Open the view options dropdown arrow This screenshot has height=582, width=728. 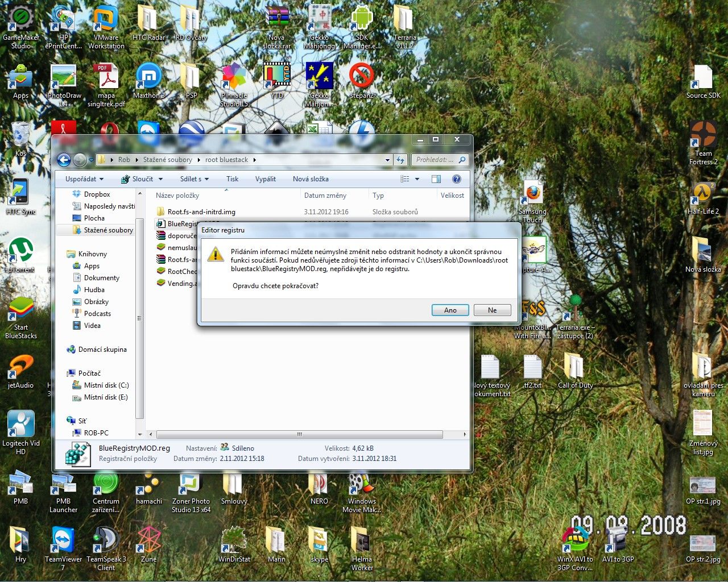(417, 179)
